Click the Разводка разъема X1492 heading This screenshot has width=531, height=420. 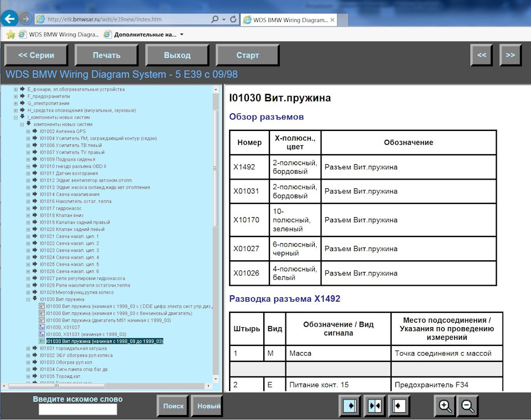pos(284,299)
